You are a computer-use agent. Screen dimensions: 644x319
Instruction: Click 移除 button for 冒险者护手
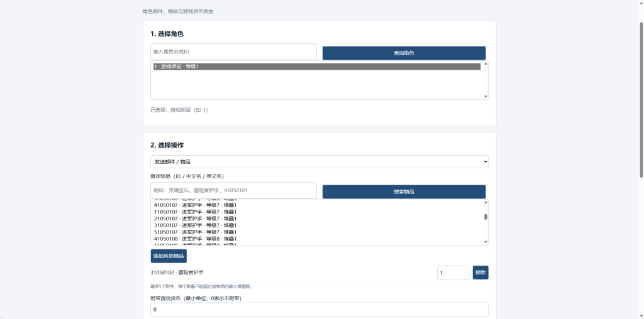click(480, 273)
